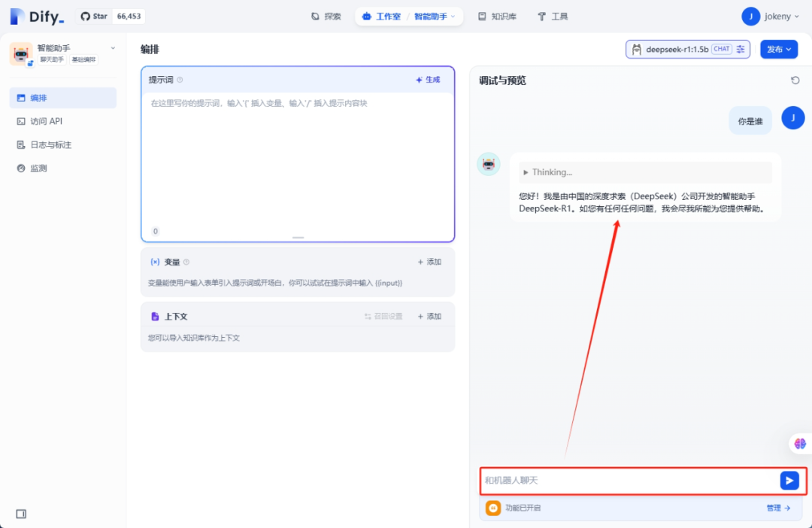Open the GitHub Star button

coord(94,16)
